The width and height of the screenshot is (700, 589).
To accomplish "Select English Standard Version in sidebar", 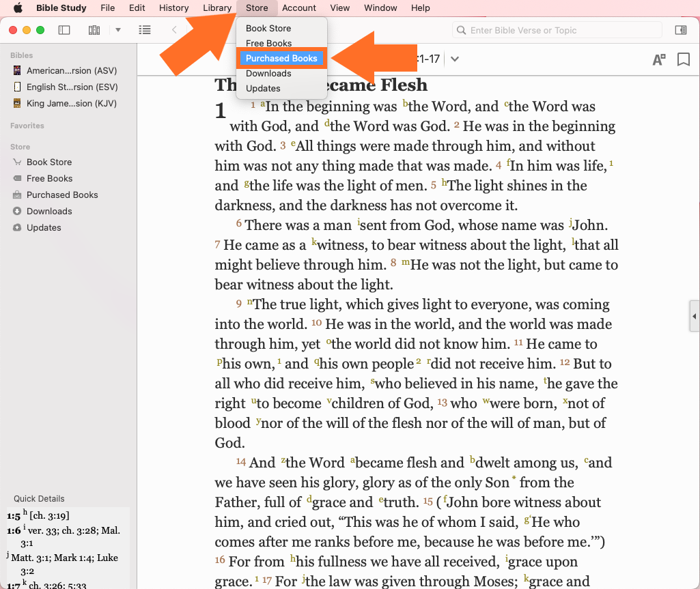I will click(x=72, y=87).
